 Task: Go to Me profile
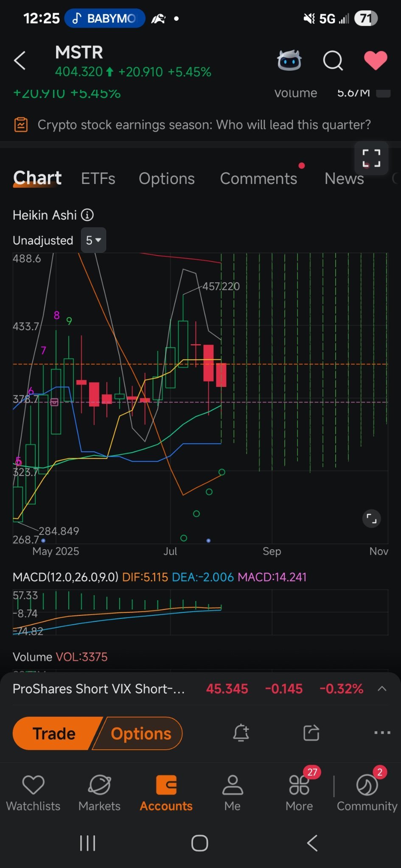click(233, 793)
